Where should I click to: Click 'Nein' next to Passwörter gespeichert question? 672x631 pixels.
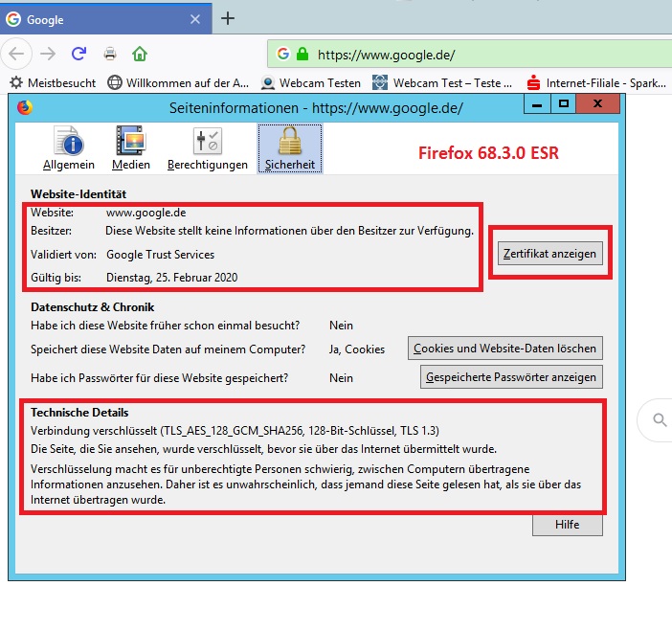tap(341, 378)
